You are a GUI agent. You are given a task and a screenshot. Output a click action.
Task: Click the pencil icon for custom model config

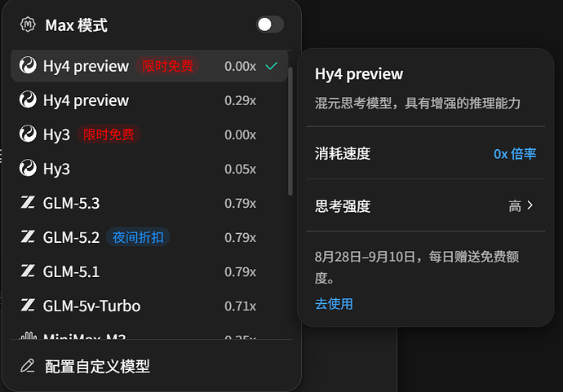pos(28,366)
